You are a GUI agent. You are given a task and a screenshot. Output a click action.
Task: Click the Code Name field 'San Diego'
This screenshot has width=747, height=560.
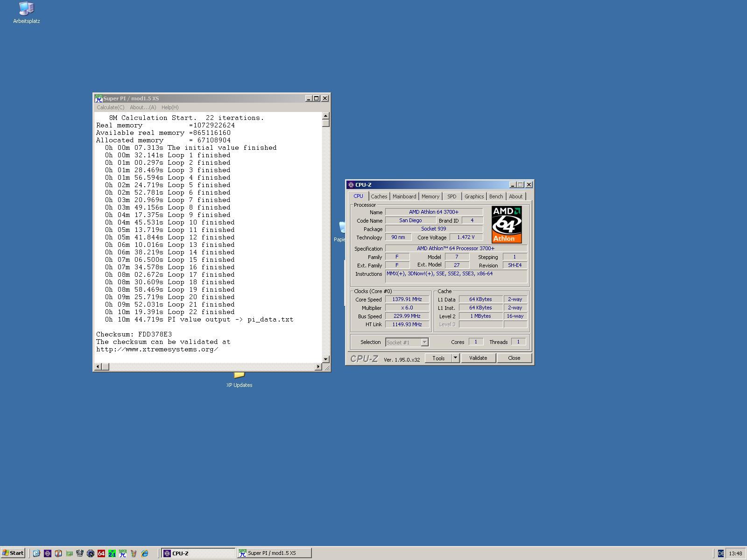[x=410, y=220]
